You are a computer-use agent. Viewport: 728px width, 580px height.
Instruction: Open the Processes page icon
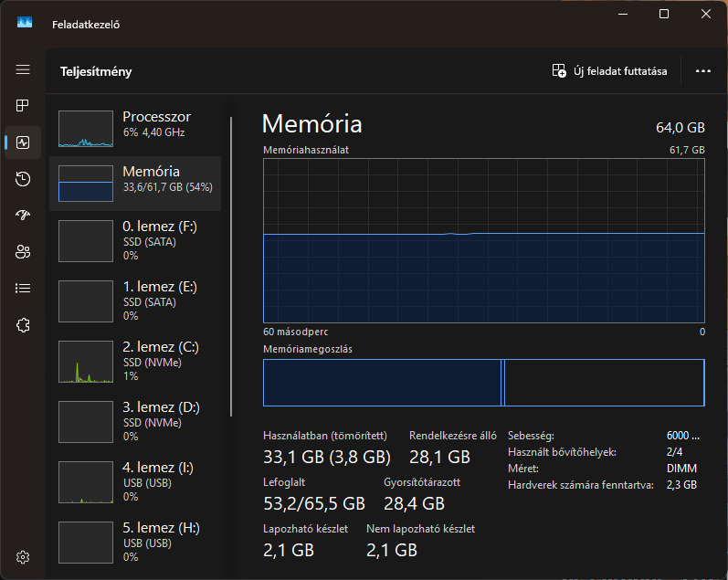pyautogui.click(x=23, y=106)
